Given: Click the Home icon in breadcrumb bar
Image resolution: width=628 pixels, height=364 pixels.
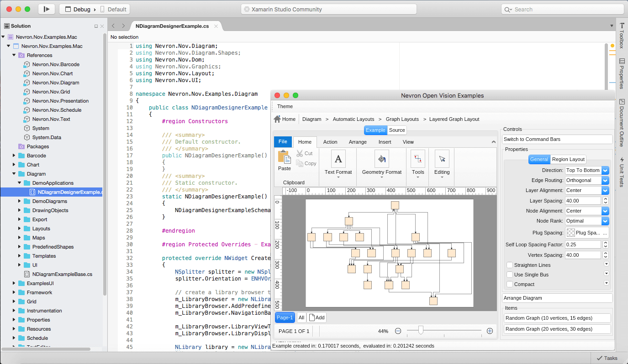Looking at the screenshot, I should click(277, 119).
